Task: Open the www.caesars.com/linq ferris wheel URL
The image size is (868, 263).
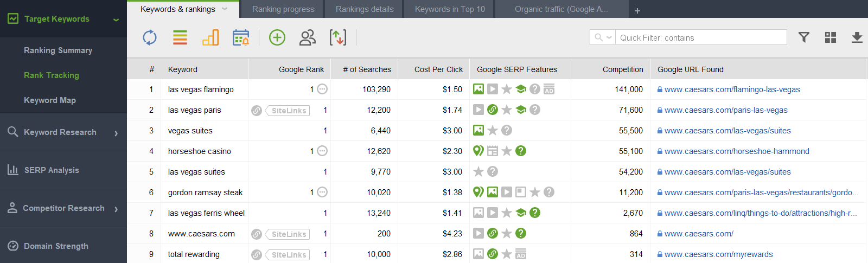Action: pyautogui.click(x=761, y=213)
